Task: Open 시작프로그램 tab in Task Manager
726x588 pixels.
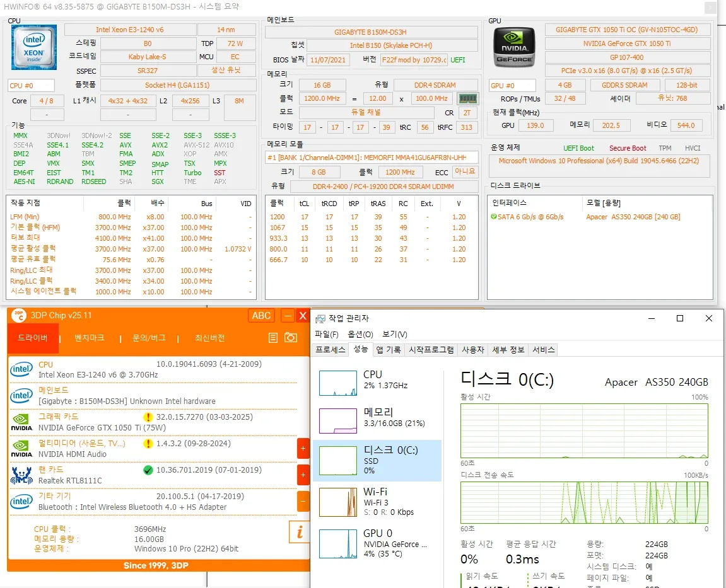Action: (431, 350)
